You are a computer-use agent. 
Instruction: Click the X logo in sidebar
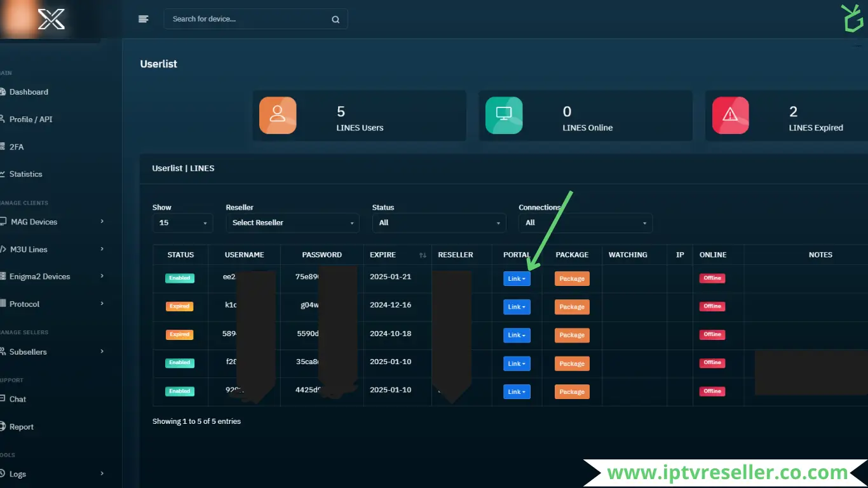(x=51, y=19)
